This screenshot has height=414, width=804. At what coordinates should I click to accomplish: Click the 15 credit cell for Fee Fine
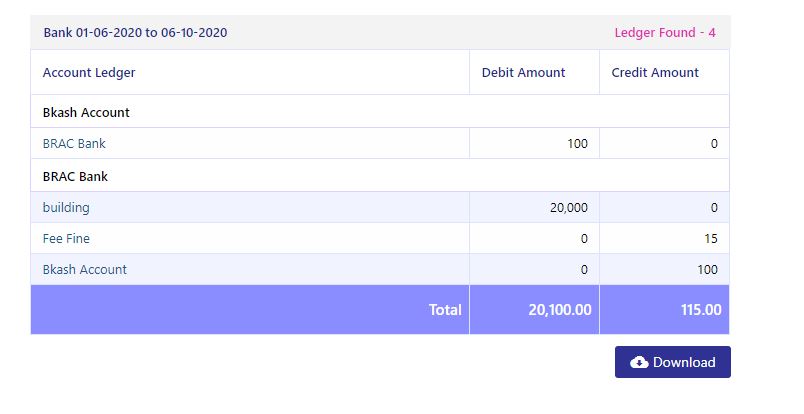(710, 239)
